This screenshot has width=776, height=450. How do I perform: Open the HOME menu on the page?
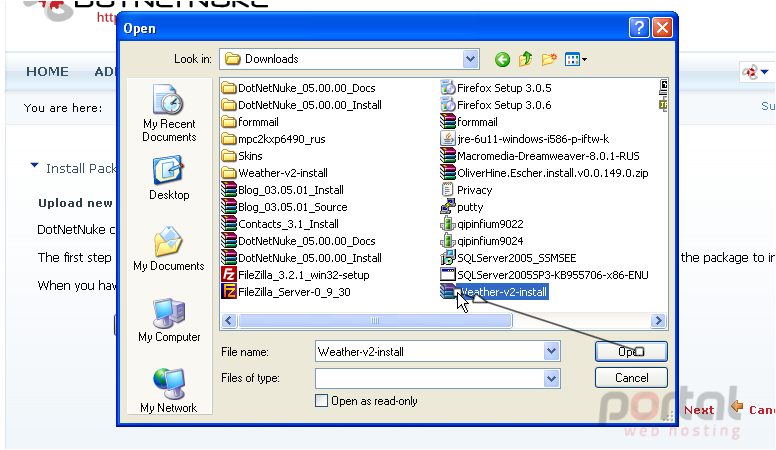point(48,72)
